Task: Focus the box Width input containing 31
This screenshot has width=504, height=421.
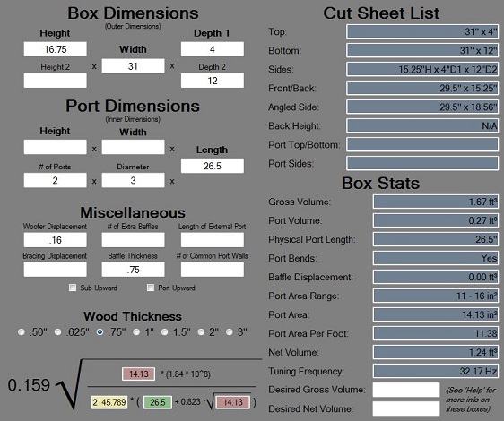Action: tap(133, 66)
